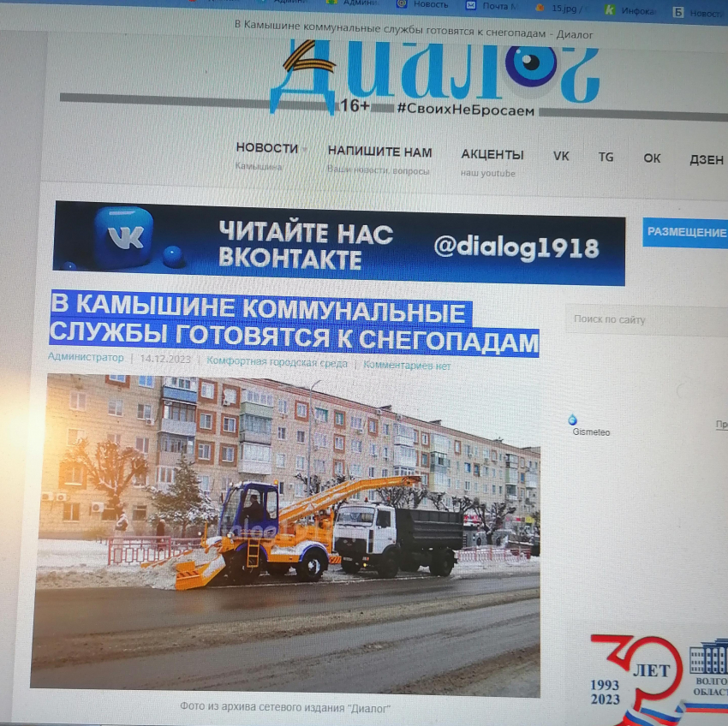This screenshot has height=726, width=728.
Task: Open the OK link in navigation
Action: click(652, 158)
